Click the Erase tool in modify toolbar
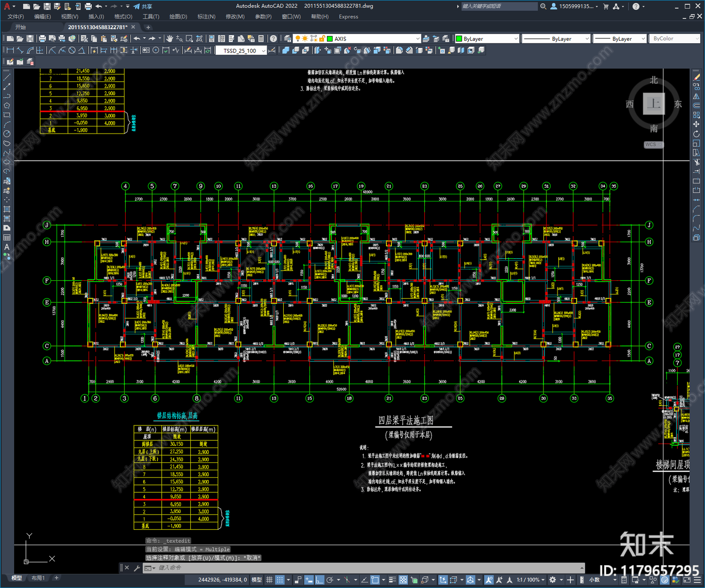The width and height of the screenshot is (705, 588). tap(696, 77)
